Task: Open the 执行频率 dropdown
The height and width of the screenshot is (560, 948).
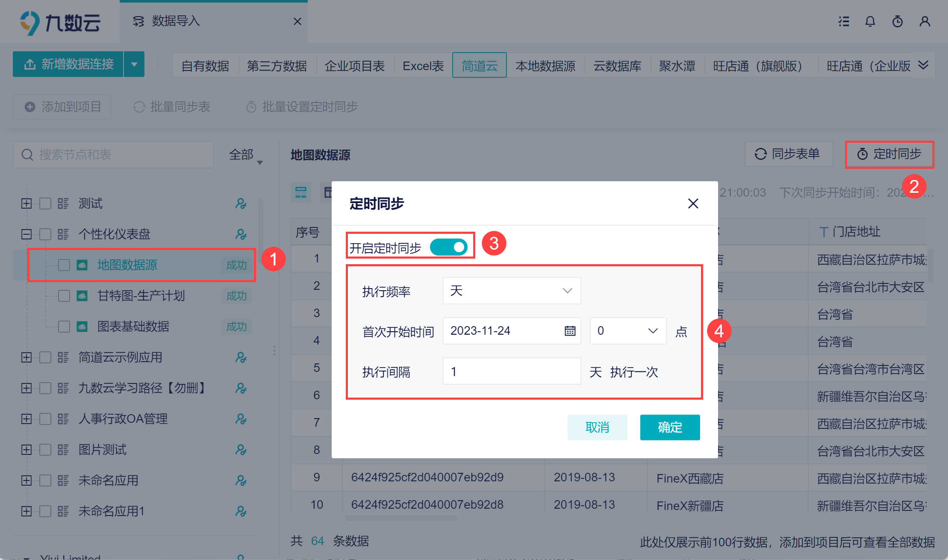Action: pos(512,291)
